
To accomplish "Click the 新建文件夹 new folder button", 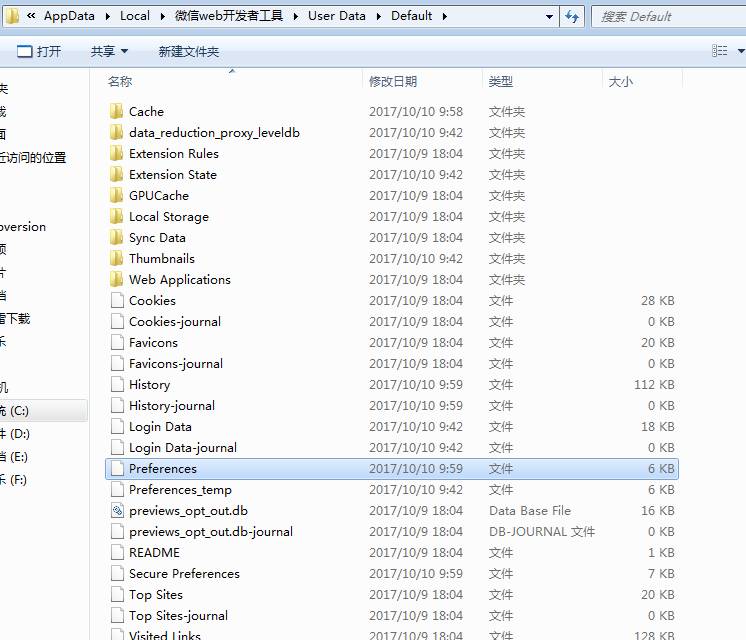I will pos(188,51).
